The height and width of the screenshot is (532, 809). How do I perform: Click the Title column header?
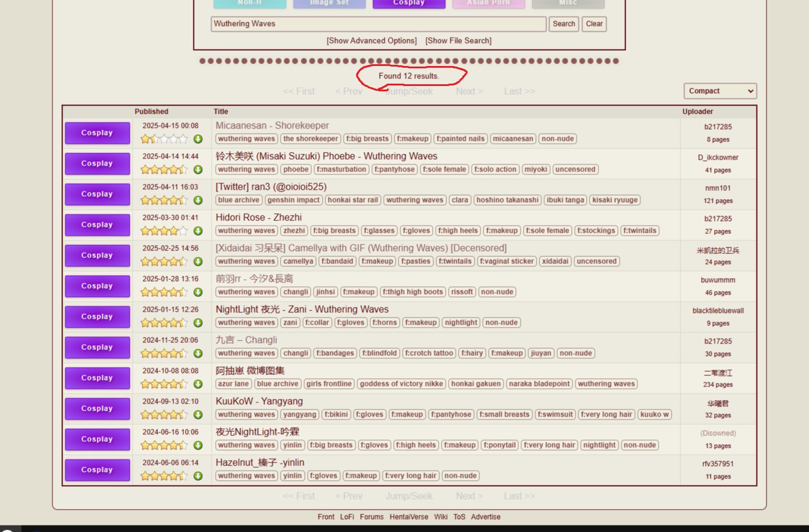point(221,111)
